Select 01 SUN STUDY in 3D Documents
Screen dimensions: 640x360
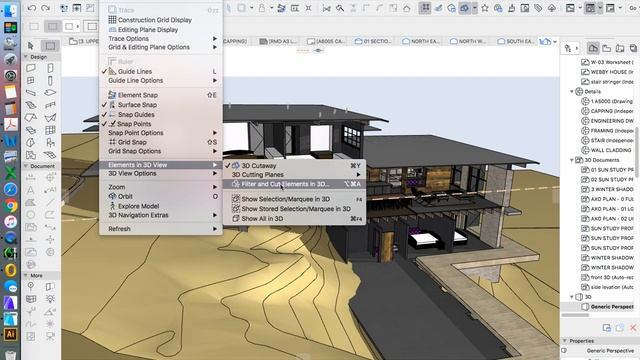[x=607, y=170]
